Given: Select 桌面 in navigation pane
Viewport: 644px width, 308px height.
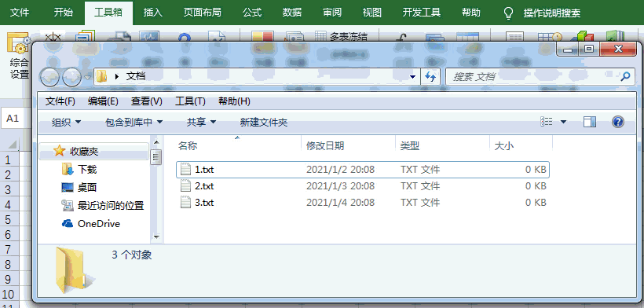Looking at the screenshot, I should pyautogui.click(x=87, y=187).
